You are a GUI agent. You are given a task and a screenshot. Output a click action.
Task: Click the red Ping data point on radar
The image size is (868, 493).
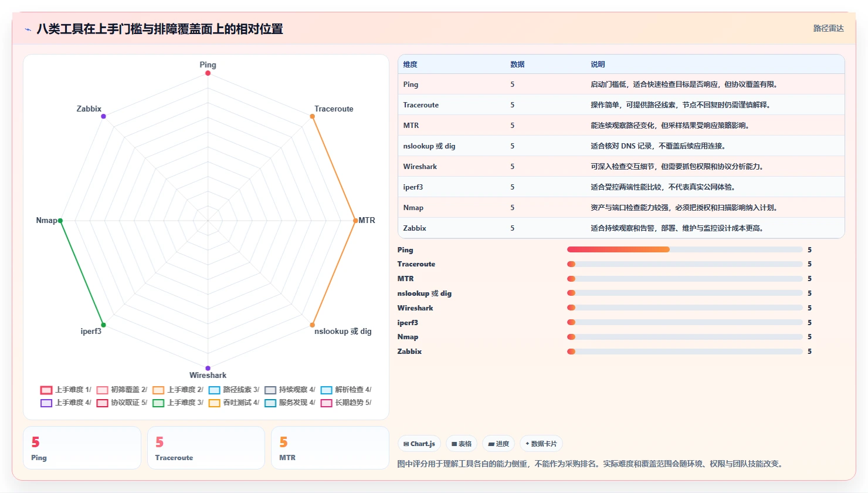(208, 73)
